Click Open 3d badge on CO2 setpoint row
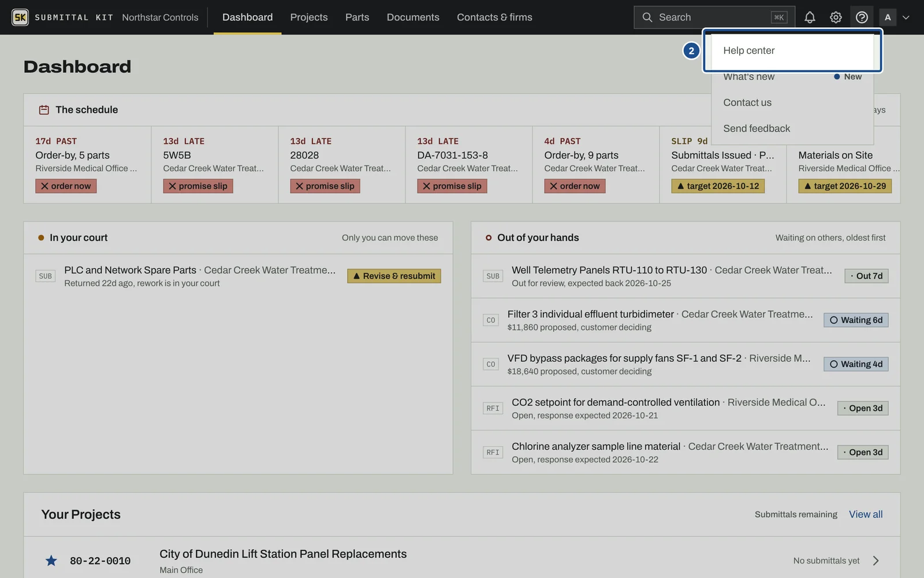The height and width of the screenshot is (578, 924). pyautogui.click(x=863, y=409)
